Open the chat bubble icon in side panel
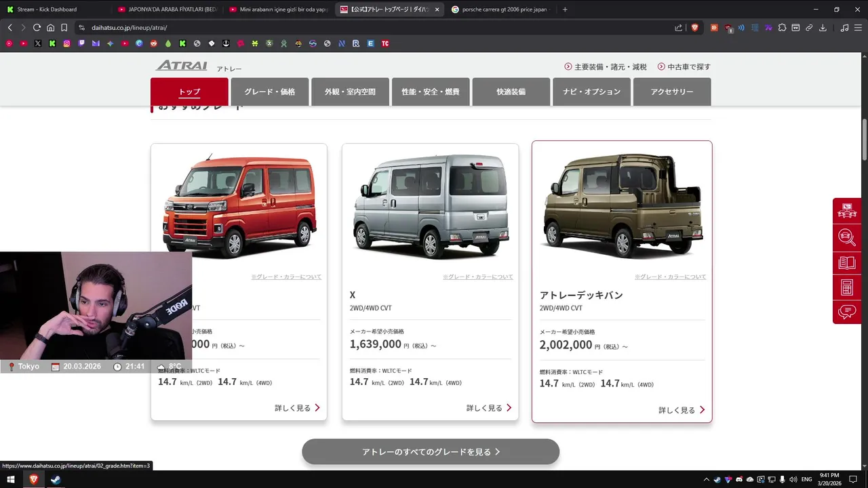 point(847,312)
